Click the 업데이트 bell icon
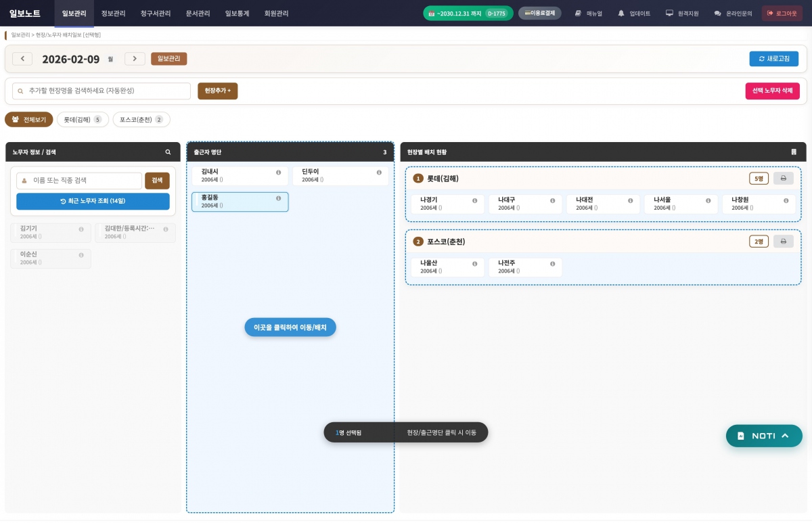Screen dimensions: 812x523 tap(621, 13)
